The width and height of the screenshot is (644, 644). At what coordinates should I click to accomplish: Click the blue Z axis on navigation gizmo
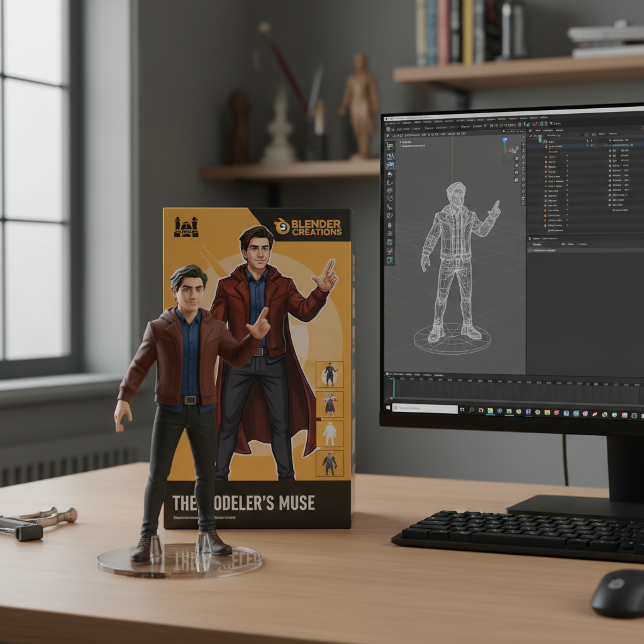click(x=504, y=140)
